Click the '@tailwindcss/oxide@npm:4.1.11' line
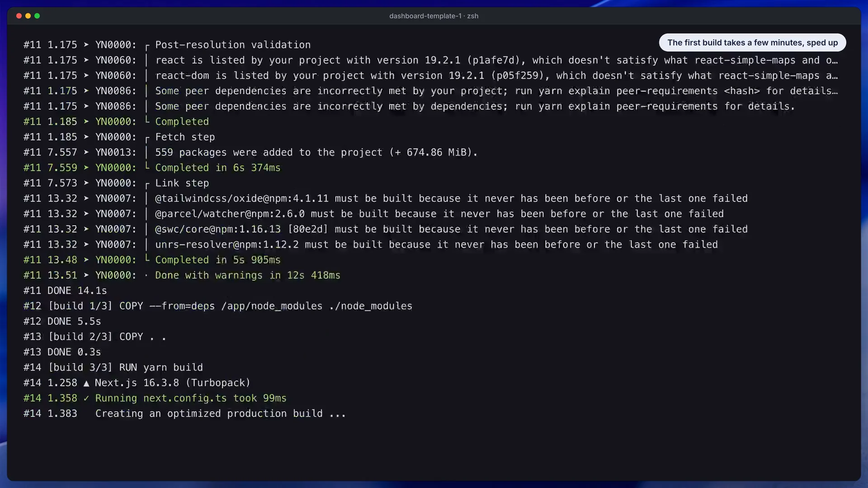This screenshot has height=488, width=868. (x=386, y=198)
